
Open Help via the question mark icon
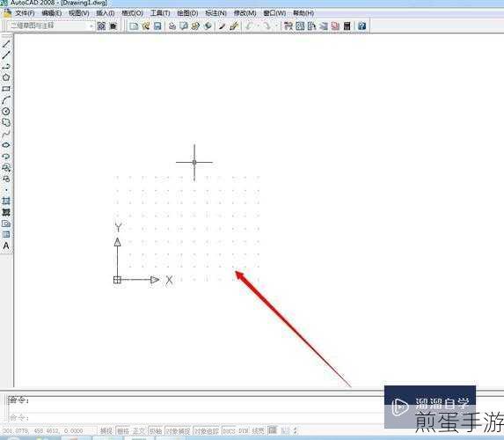click(x=362, y=26)
